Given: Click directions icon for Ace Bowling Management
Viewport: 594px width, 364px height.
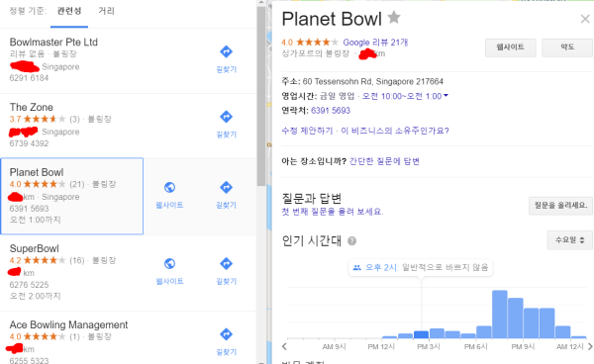Looking at the screenshot, I should coord(226,334).
